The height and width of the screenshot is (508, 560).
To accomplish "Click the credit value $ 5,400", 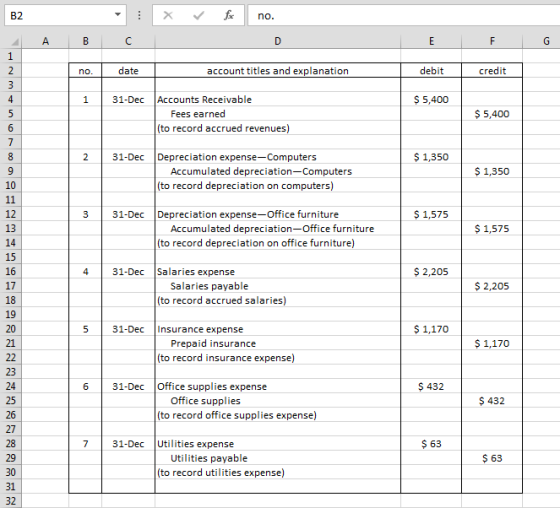I will 492,114.
